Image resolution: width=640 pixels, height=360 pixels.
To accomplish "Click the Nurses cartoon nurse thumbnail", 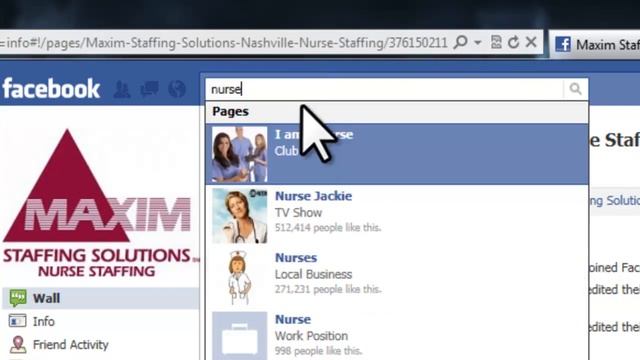I will (x=240, y=278).
